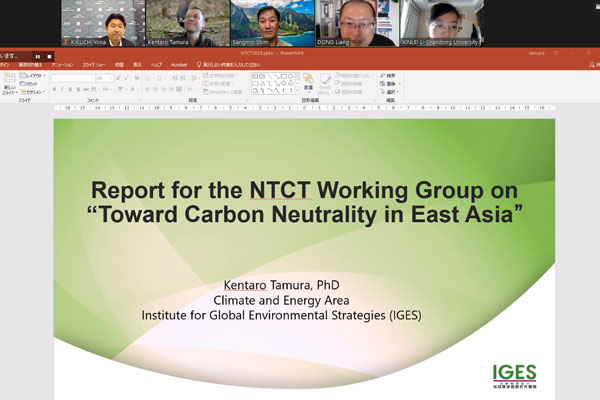The width and height of the screenshot is (600, 400).
Task: Select the Rectangle shape
Action: [284, 76]
